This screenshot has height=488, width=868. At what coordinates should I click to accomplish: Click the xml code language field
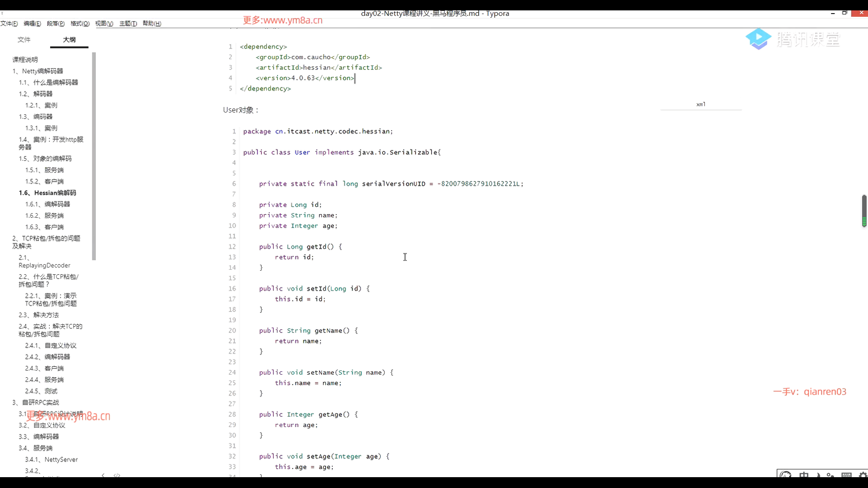point(701,104)
